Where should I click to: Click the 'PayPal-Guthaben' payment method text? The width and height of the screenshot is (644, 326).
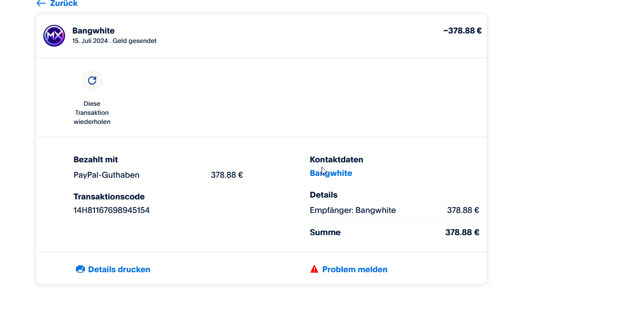pyautogui.click(x=107, y=175)
